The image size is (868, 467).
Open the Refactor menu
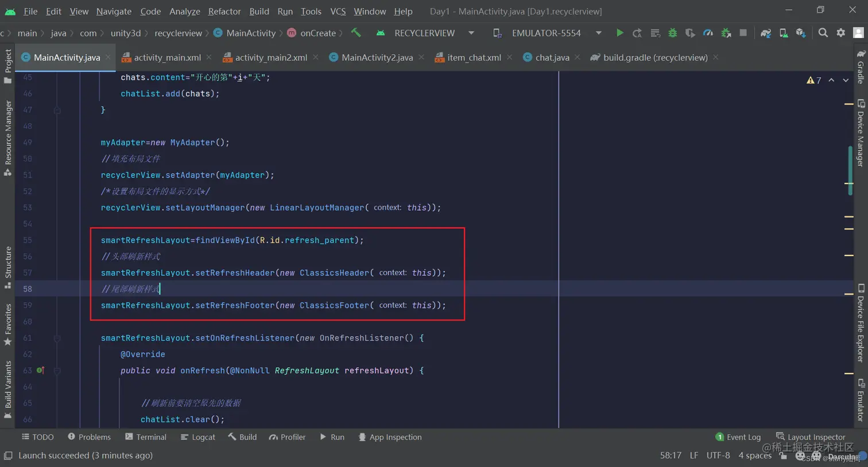coord(224,11)
